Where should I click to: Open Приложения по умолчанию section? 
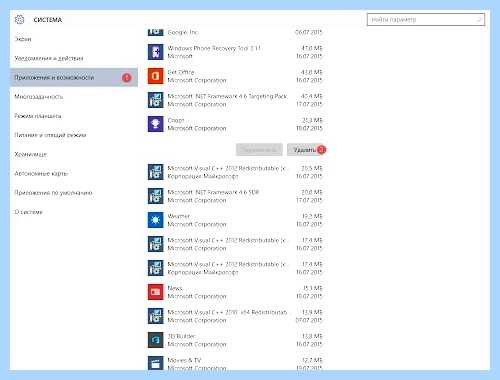tap(53, 193)
